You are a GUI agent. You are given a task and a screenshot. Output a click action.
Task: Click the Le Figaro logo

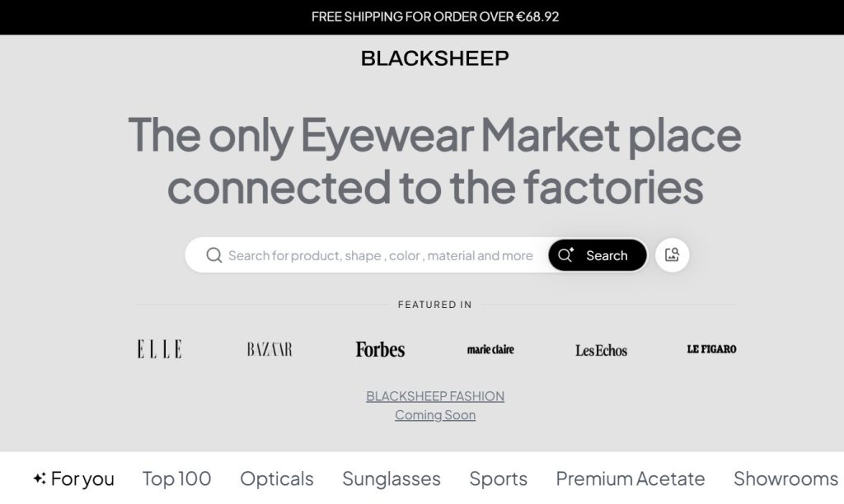pos(711,349)
